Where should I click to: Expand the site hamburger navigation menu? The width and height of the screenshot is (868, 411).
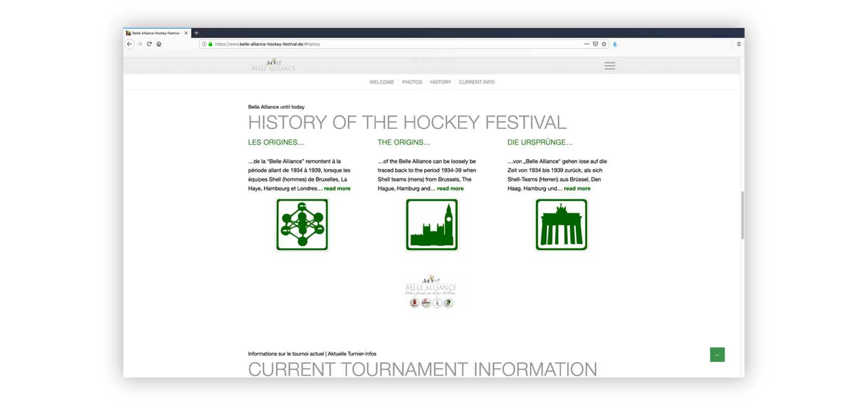[610, 66]
